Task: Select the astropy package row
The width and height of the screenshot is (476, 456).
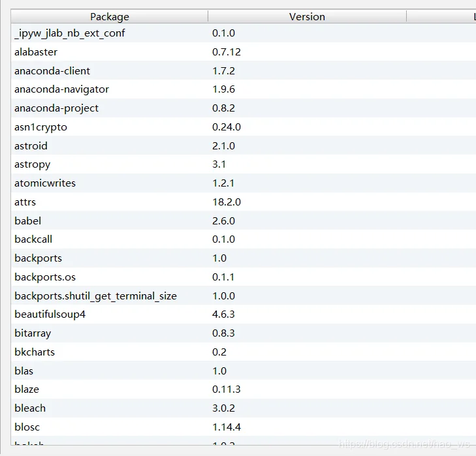Action: pyautogui.click(x=244, y=164)
